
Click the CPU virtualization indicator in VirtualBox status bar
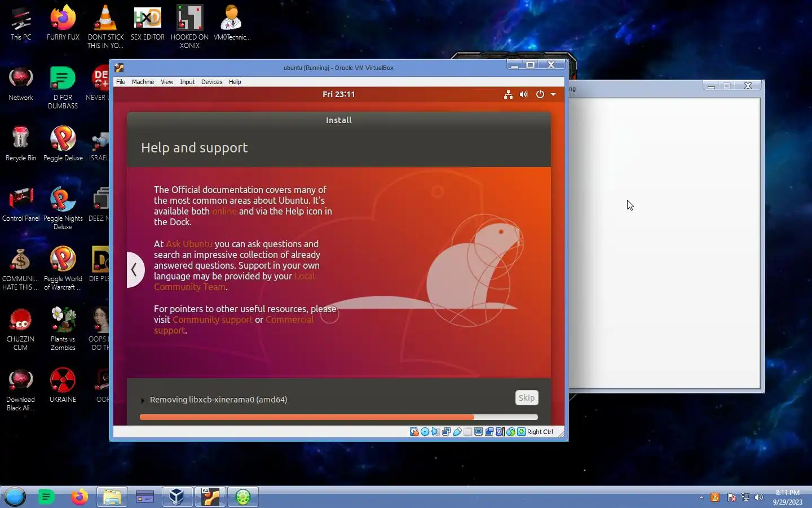click(500, 432)
